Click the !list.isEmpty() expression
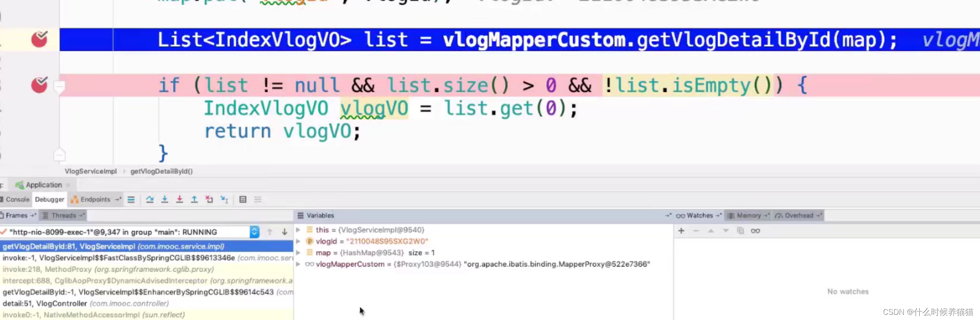The width and height of the screenshot is (980, 320). pos(688,85)
